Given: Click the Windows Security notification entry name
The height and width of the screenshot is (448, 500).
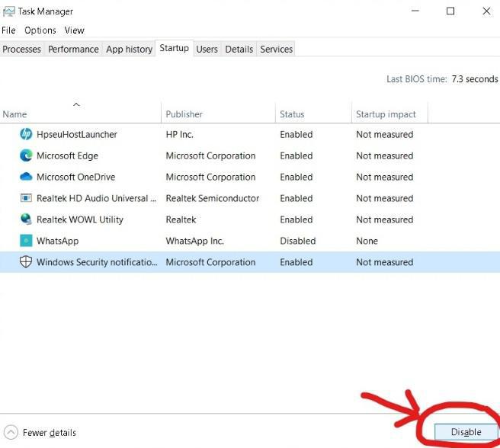Looking at the screenshot, I should (x=97, y=262).
